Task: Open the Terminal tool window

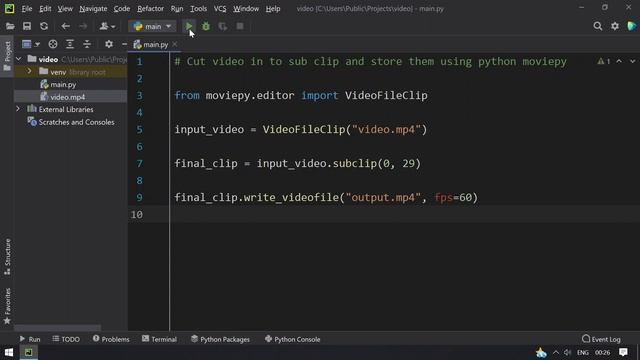Action: coord(159,339)
